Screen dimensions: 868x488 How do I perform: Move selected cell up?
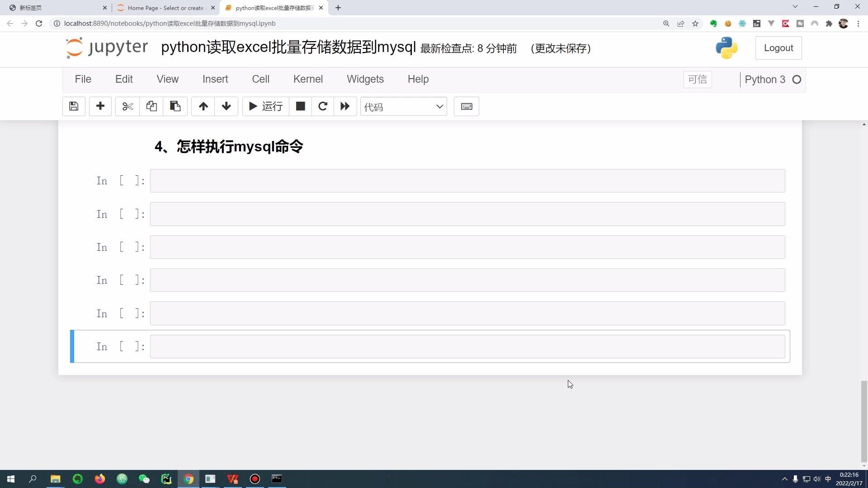[x=203, y=106]
